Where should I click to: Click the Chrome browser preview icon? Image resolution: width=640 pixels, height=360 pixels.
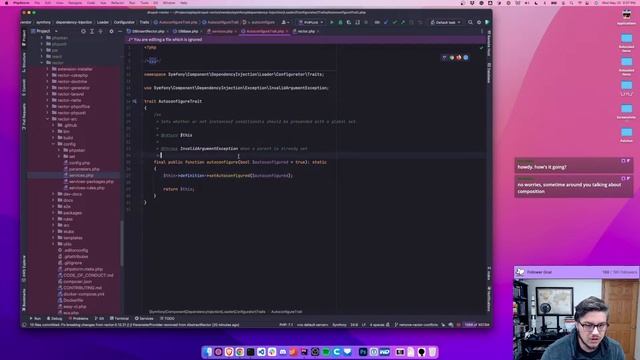point(451,58)
